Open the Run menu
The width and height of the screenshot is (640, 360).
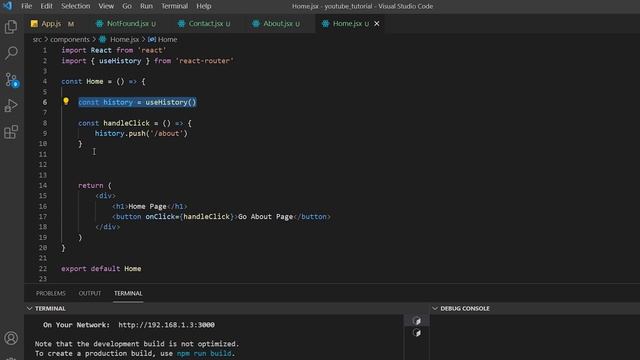(146, 6)
